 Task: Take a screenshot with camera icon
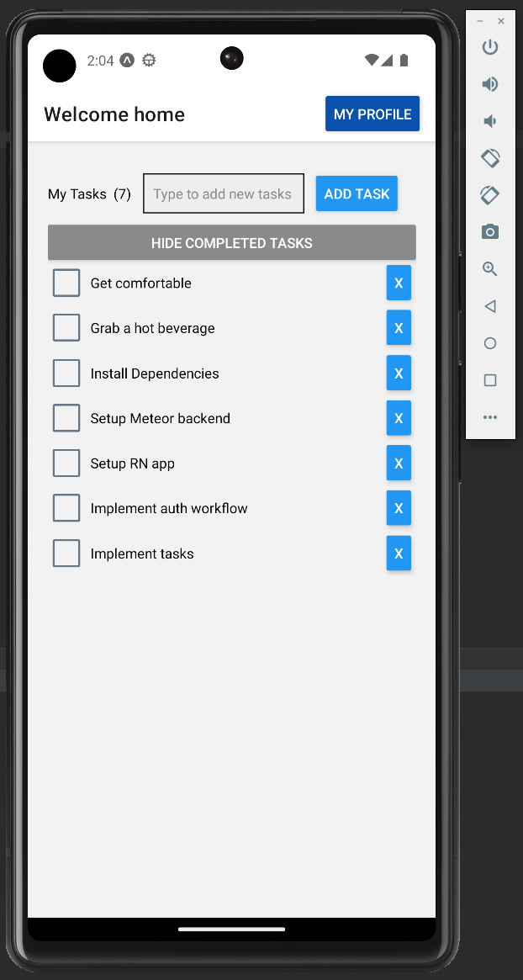click(490, 232)
